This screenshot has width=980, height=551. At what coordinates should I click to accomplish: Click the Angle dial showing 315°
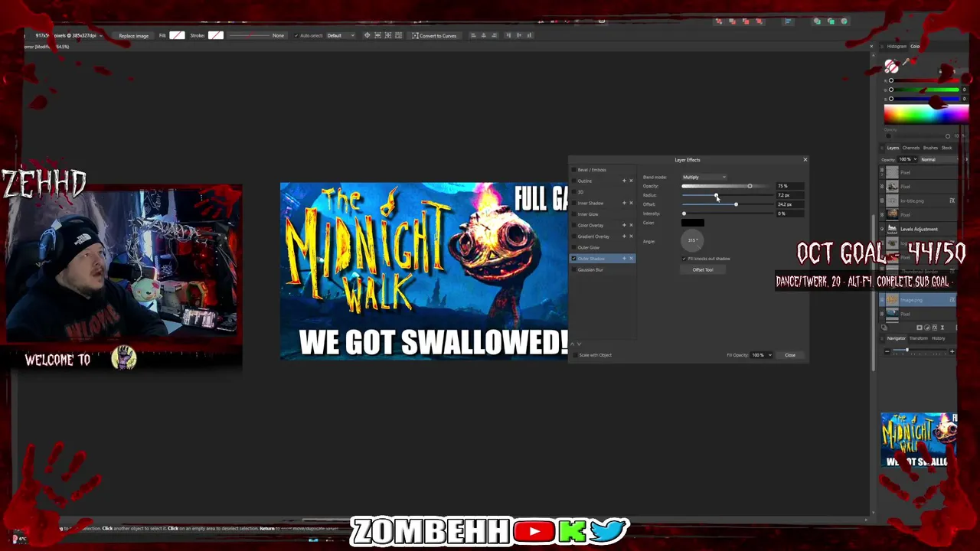click(x=692, y=240)
